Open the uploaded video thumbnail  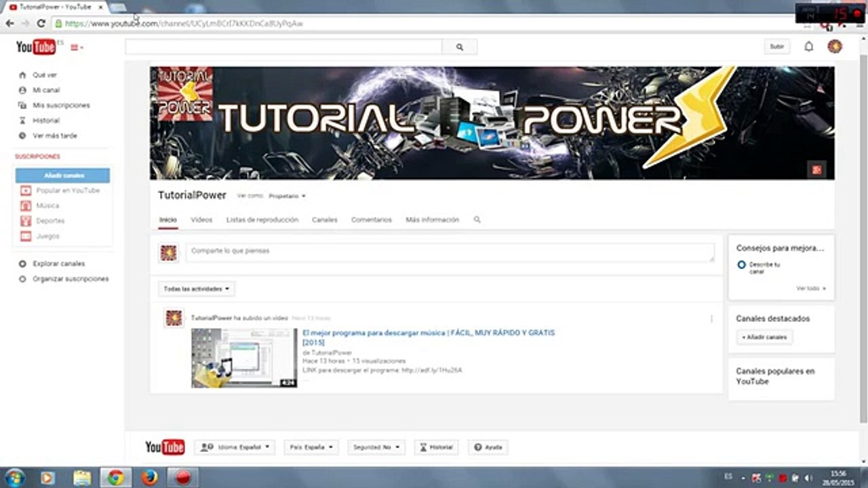(244, 358)
